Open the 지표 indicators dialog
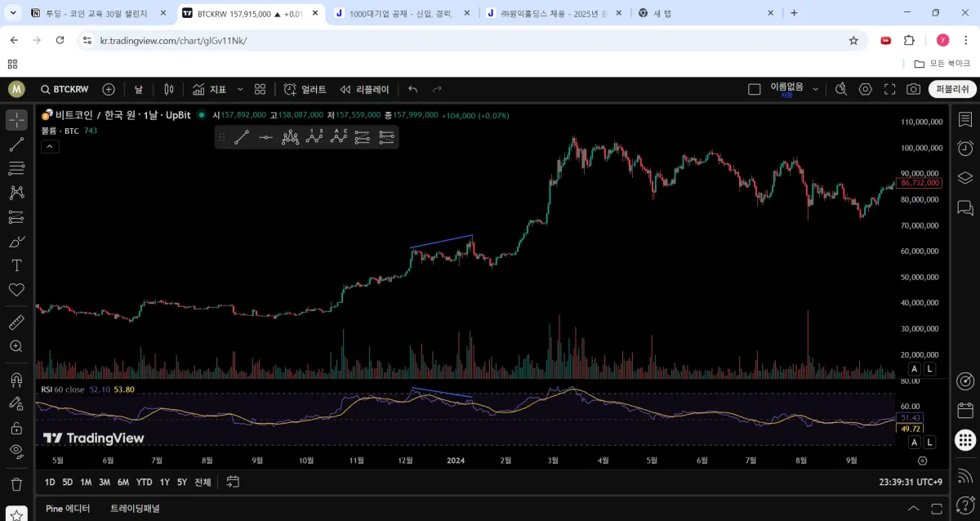The width and height of the screenshot is (980, 521). 209,90
